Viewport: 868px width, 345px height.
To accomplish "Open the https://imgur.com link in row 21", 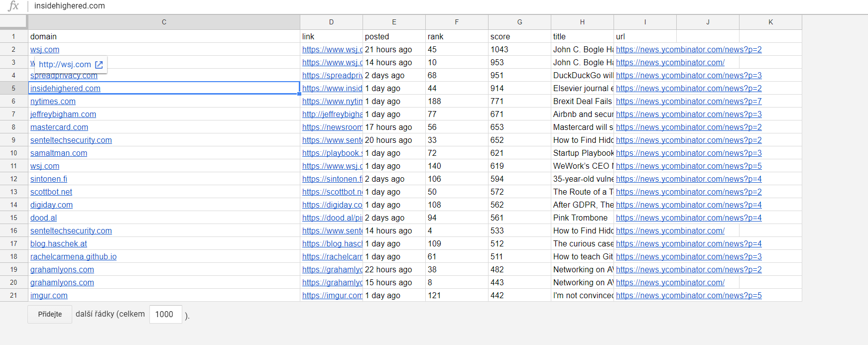I will (332, 295).
